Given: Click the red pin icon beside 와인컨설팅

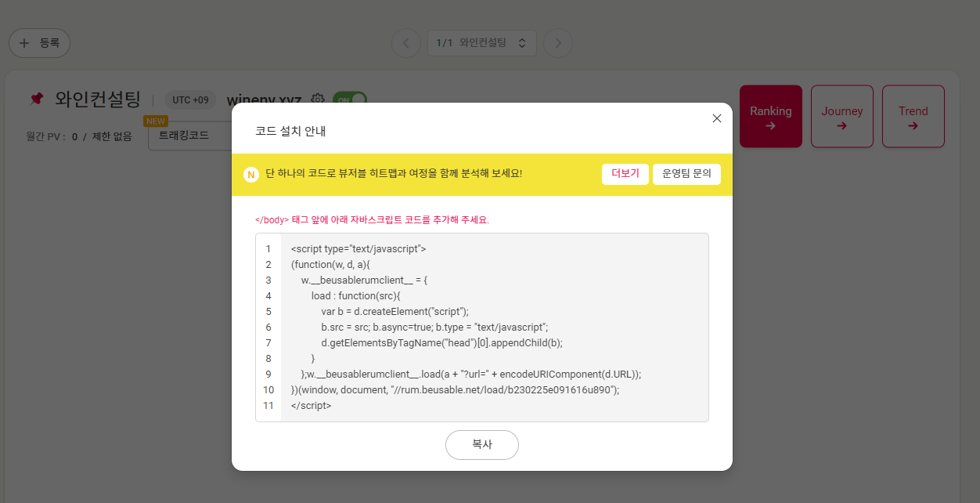Looking at the screenshot, I should [36, 99].
